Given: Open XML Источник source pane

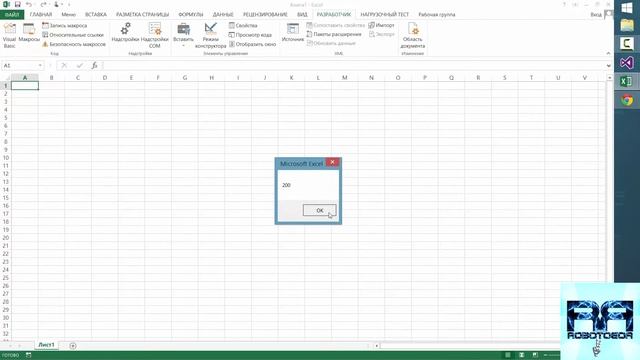Looking at the screenshot, I should click(x=293, y=33).
